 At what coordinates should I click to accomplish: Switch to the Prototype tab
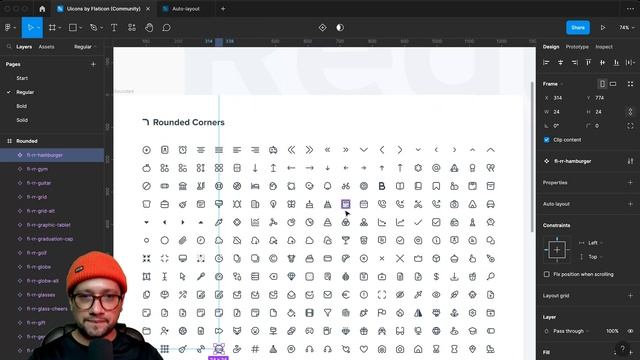point(577,47)
